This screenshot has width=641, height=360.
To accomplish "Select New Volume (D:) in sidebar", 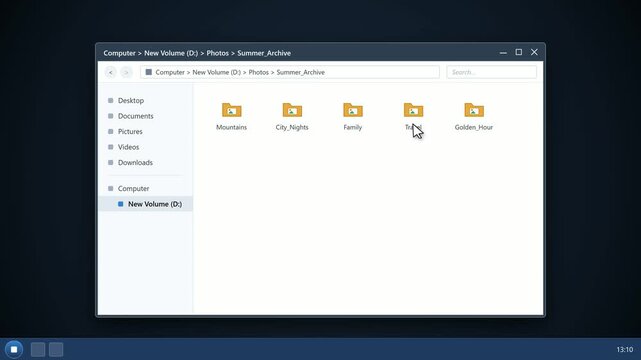I will click(x=146, y=204).
